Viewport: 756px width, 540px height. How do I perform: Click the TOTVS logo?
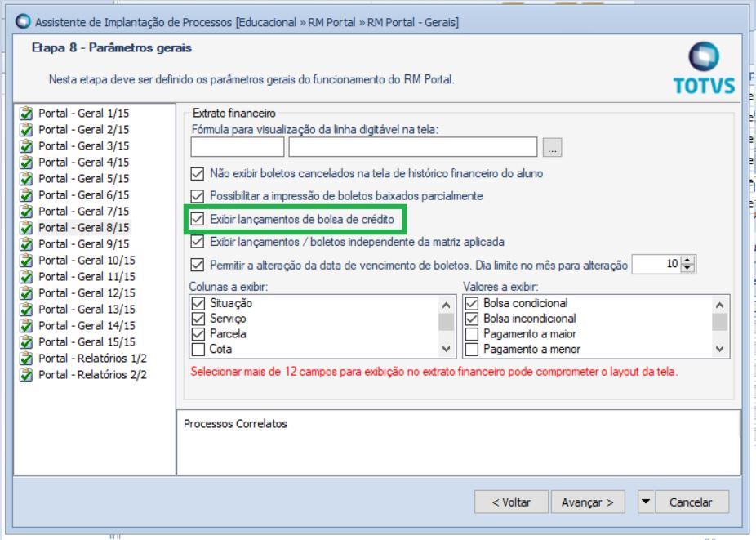pyautogui.click(x=704, y=68)
